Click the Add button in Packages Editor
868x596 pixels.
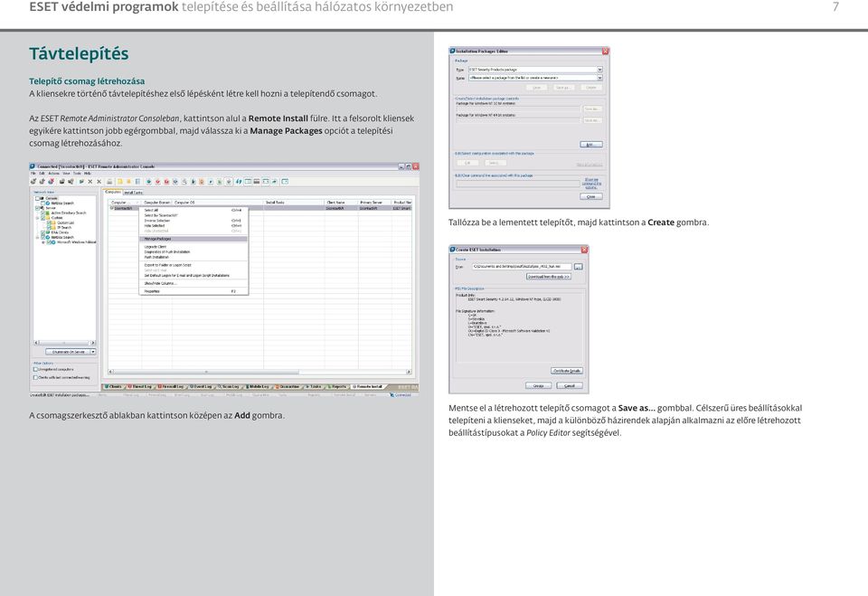(x=590, y=145)
